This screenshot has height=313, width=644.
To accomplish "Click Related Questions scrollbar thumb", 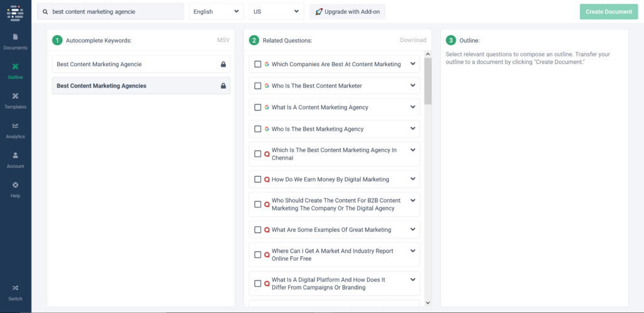I will click(428, 81).
